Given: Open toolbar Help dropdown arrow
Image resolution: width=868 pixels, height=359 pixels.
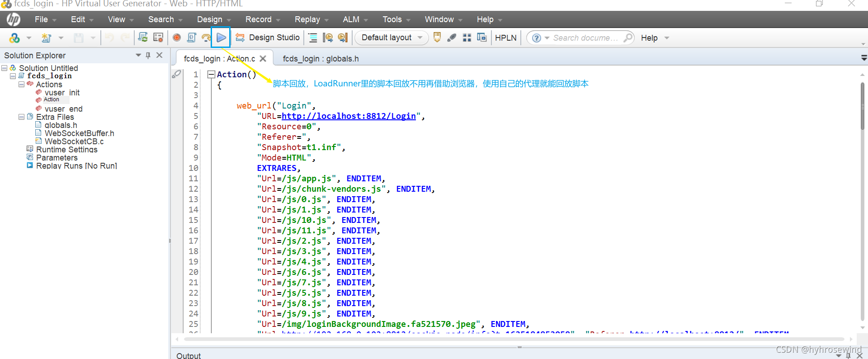Looking at the screenshot, I should [667, 38].
